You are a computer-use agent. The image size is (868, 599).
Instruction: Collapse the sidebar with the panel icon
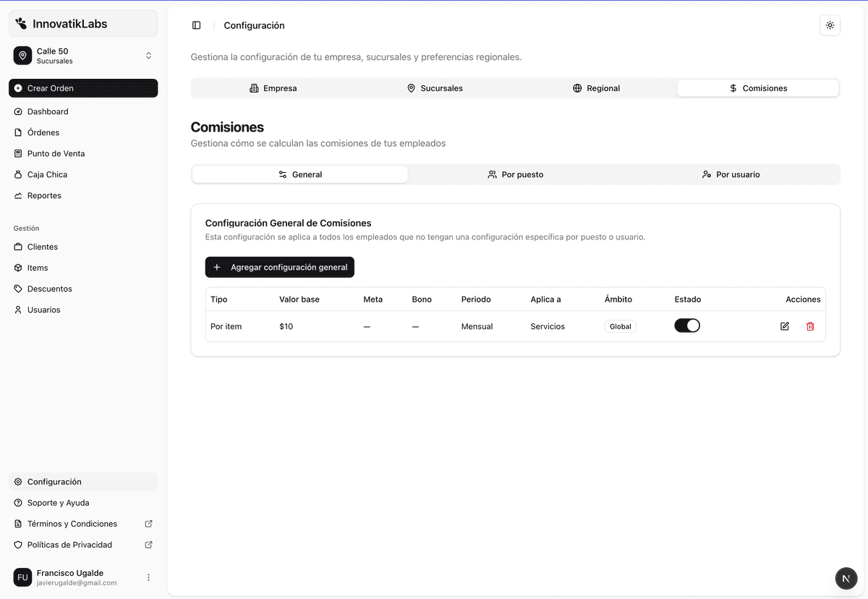[196, 25]
